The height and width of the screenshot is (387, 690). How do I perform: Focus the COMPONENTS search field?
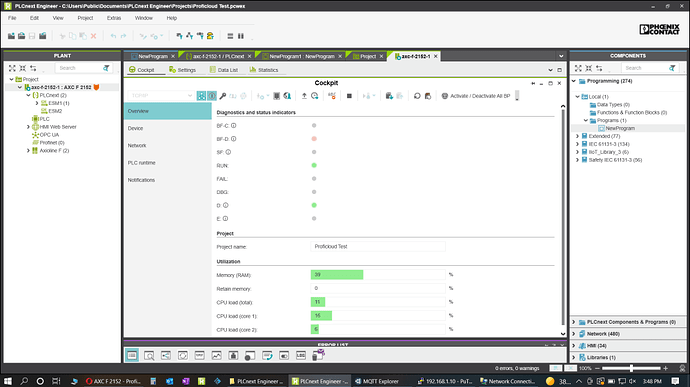pyautogui.click(x=644, y=68)
